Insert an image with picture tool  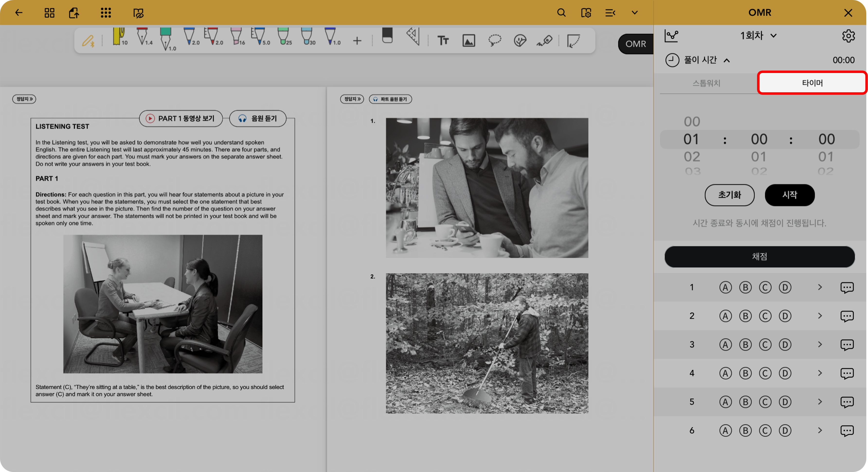(469, 41)
